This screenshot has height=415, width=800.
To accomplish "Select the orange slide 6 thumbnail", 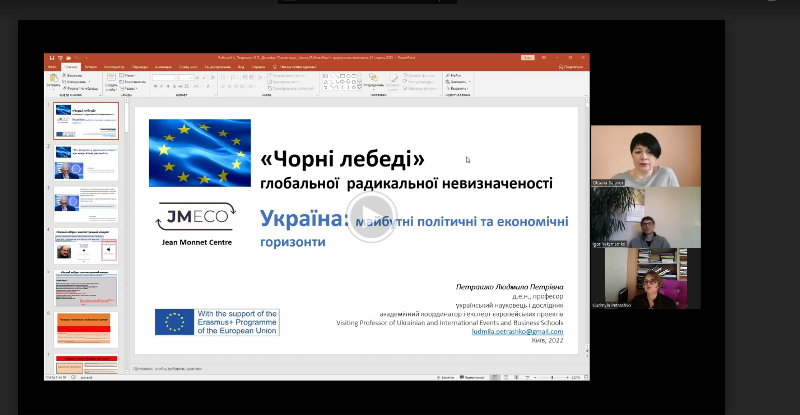I will click(x=86, y=329).
